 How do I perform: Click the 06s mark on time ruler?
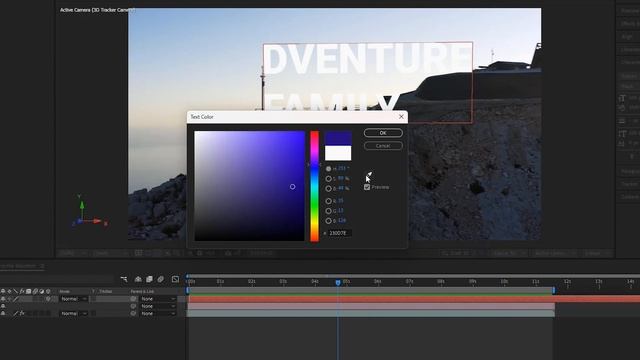(x=378, y=282)
